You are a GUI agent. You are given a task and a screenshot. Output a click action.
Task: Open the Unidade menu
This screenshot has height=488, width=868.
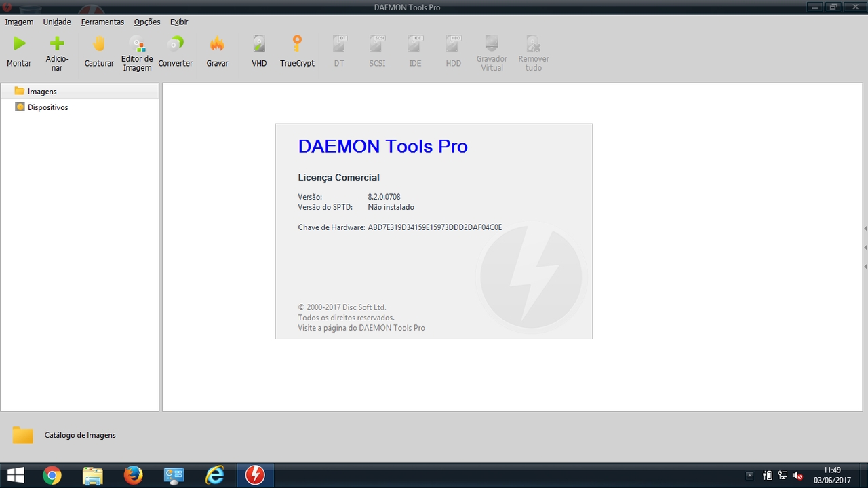(x=57, y=22)
